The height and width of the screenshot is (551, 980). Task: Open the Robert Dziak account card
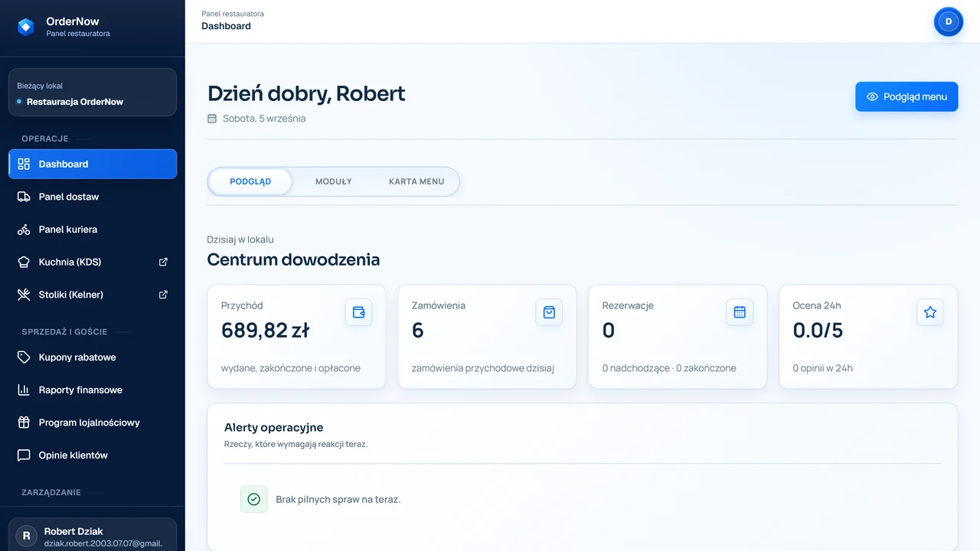(x=93, y=535)
